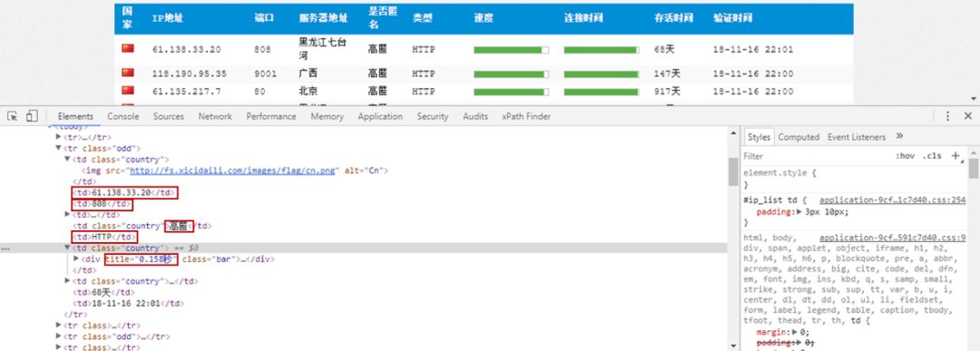The height and width of the screenshot is (351, 980).
Task: Open the Security tab
Action: pos(433,116)
